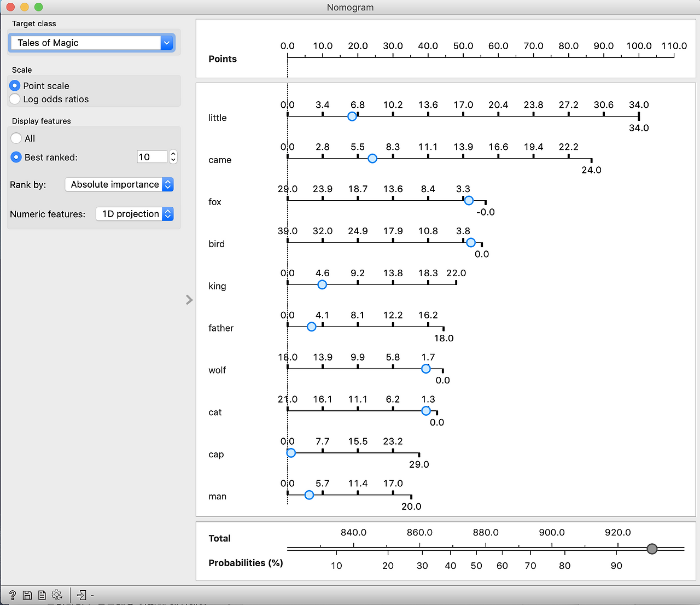The width and height of the screenshot is (700, 605).
Task: Click the Best ranked number field
Action: (x=152, y=157)
